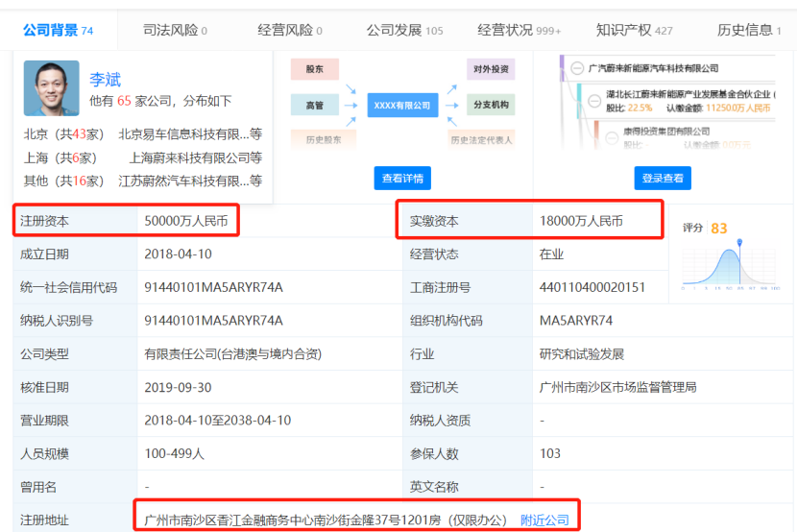Click the 李斌 profile photo
Viewport: 798px width, 532px height.
(x=52, y=88)
